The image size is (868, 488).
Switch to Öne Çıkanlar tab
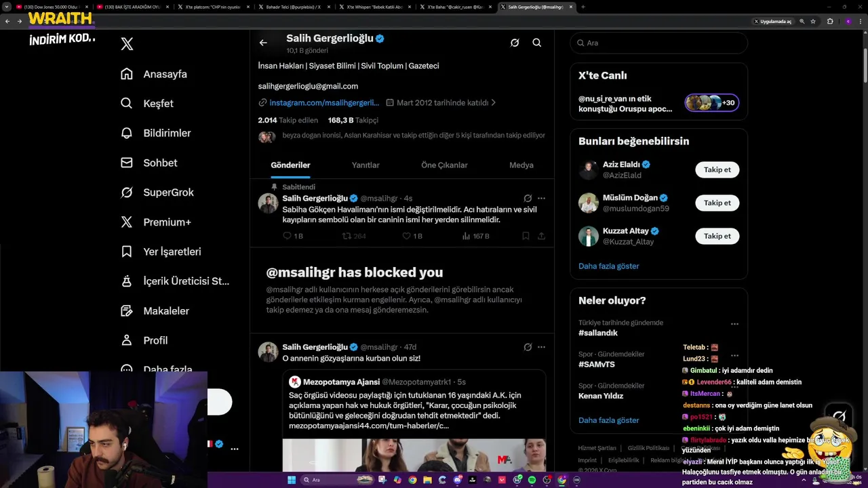tap(444, 165)
